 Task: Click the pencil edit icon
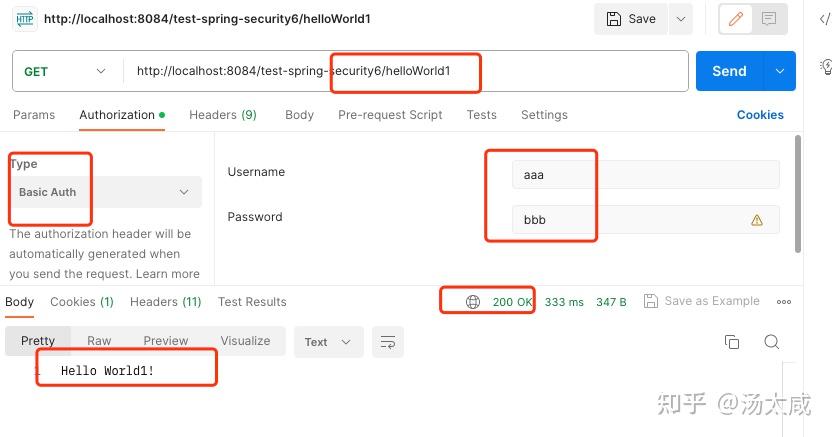735,19
